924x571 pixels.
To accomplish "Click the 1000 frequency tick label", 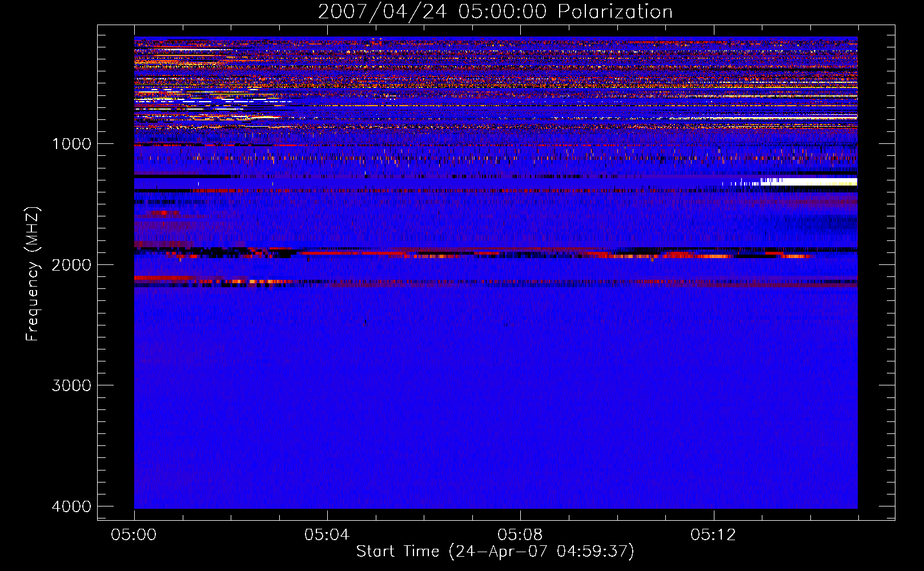I will [x=71, y=144].
